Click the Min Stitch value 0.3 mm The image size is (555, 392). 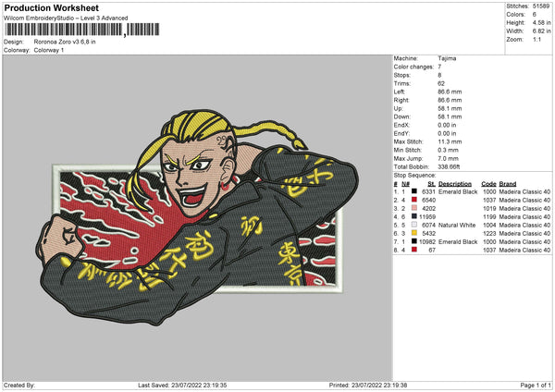pos(448,150)
